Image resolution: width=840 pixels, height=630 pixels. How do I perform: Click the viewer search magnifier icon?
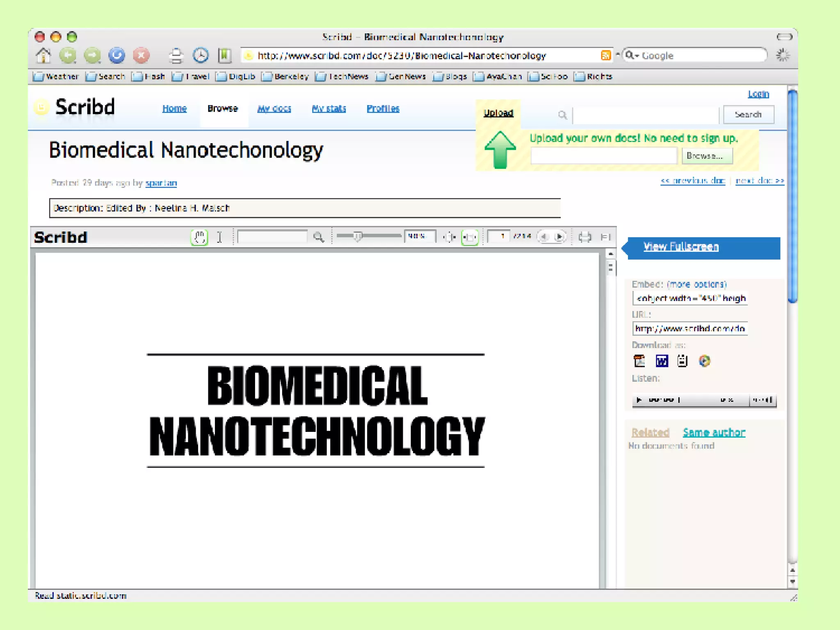(318, 237)
